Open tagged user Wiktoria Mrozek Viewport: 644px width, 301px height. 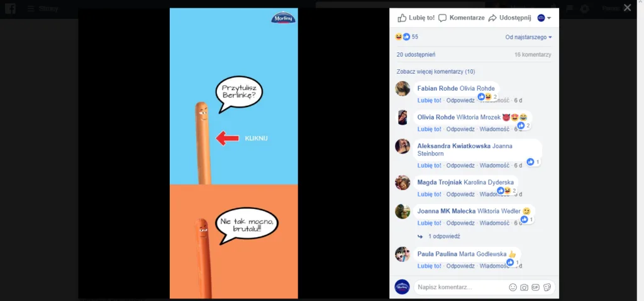[x=479, y=117]
